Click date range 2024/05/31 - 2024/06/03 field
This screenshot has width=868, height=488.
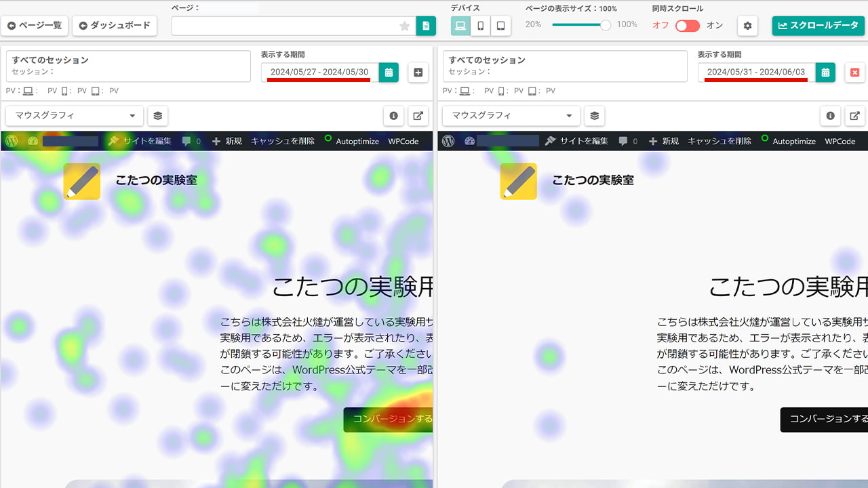756,73
